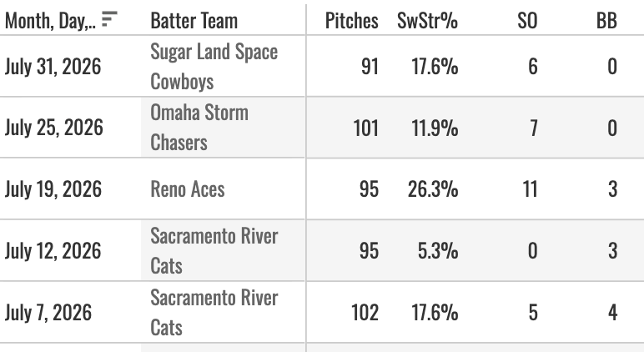Select the Sugar Land Space Cowboys cell

[214, 66]
